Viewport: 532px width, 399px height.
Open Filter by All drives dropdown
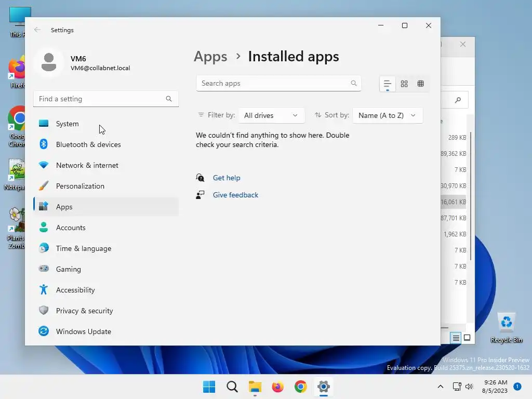point(271,115)
